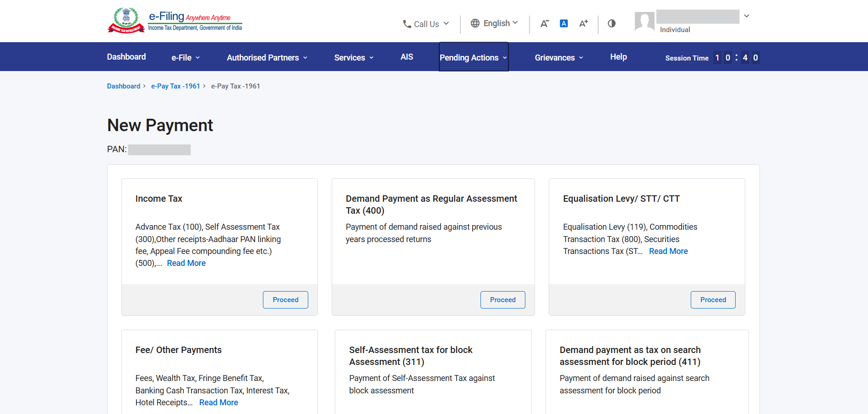Viewport: 868px width, 414px height.
Task: Click the user profile avatar picture
Action: (644, 22)
